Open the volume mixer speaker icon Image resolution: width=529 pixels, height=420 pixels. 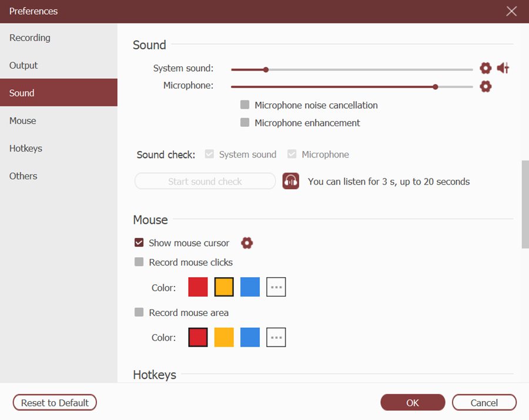pos(503,68)
